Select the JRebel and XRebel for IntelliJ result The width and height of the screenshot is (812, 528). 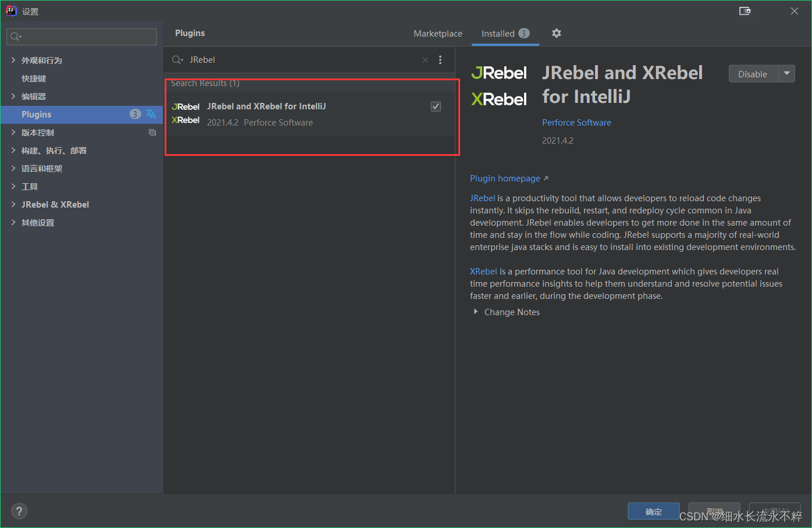click(309, 114)
